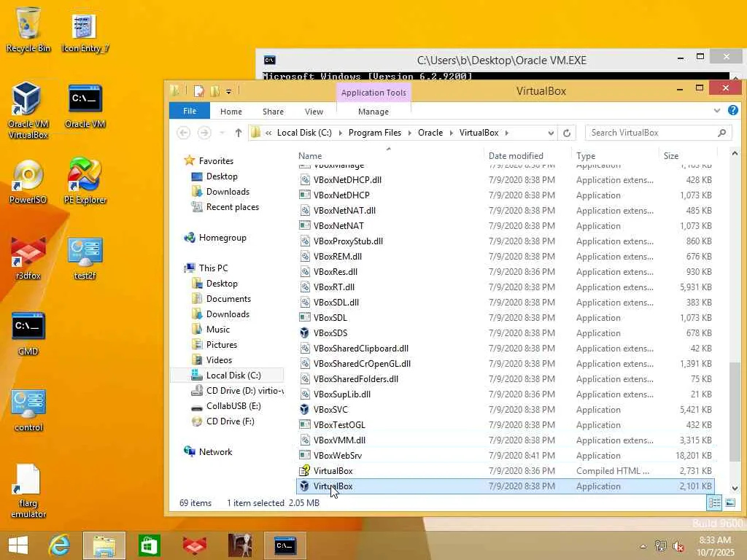Open the Share ribbon tab
Viewport: 747px width, 560px height.
coord(273,112)
